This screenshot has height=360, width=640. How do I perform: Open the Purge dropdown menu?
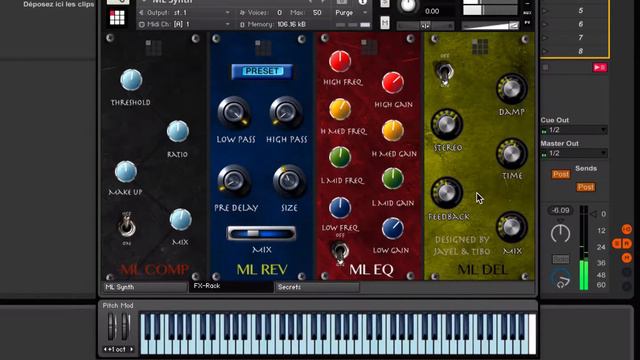(351, 13)
